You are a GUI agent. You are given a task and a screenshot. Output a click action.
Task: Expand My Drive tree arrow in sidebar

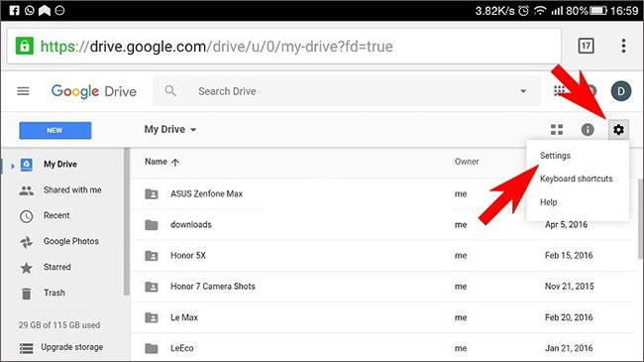coord(13,166)
